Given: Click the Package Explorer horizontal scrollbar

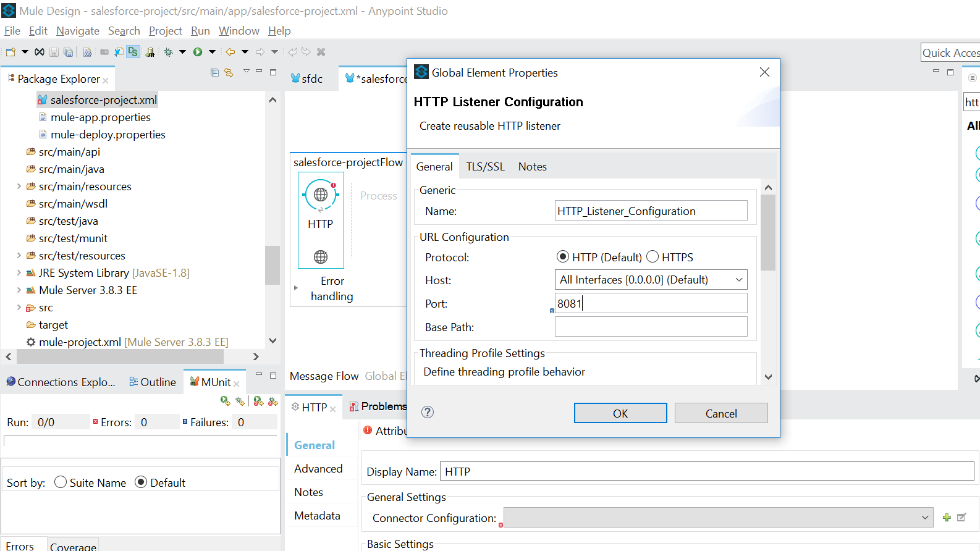Looking at the screenshot, I should [120, 356].
